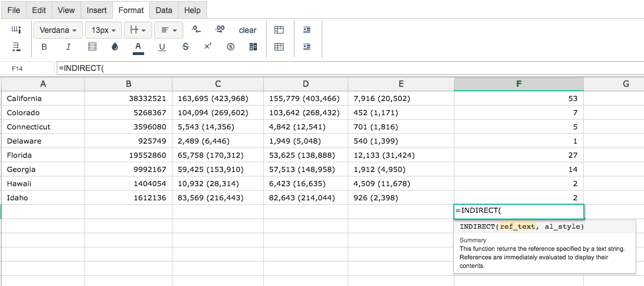Switch to the Data tab

164,10
